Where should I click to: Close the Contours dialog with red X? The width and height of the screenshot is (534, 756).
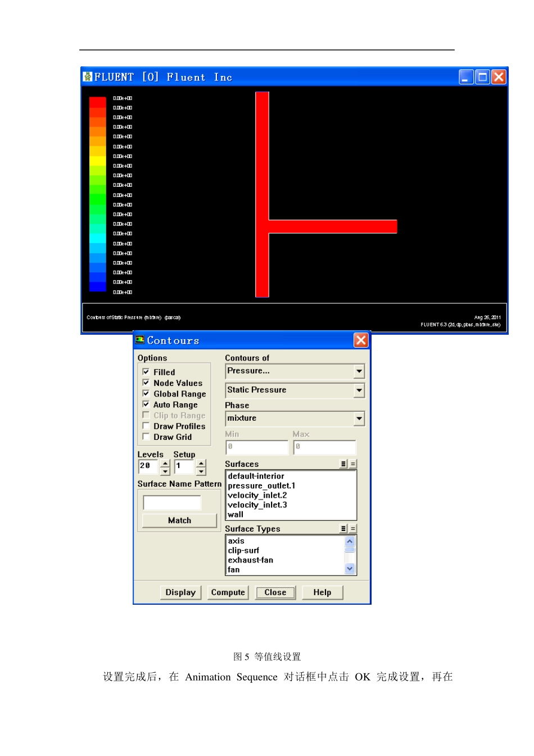[x=361, y=340]
